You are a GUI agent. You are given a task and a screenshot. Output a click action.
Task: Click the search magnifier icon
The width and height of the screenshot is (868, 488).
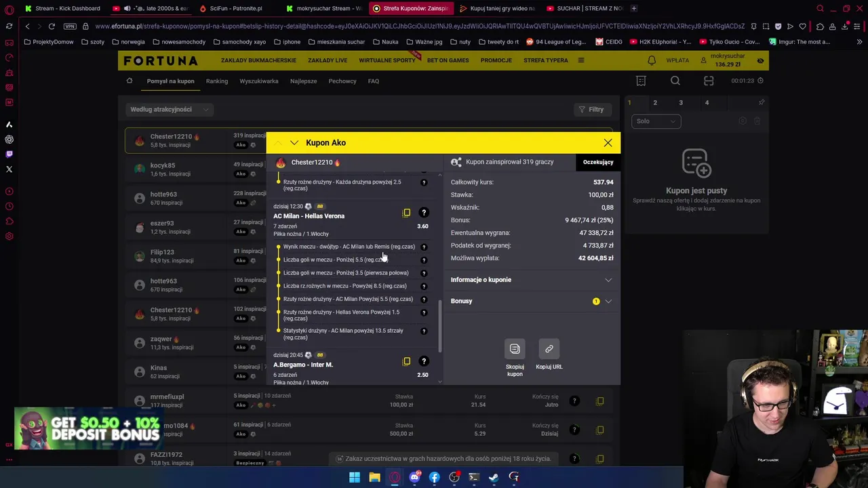675,81
